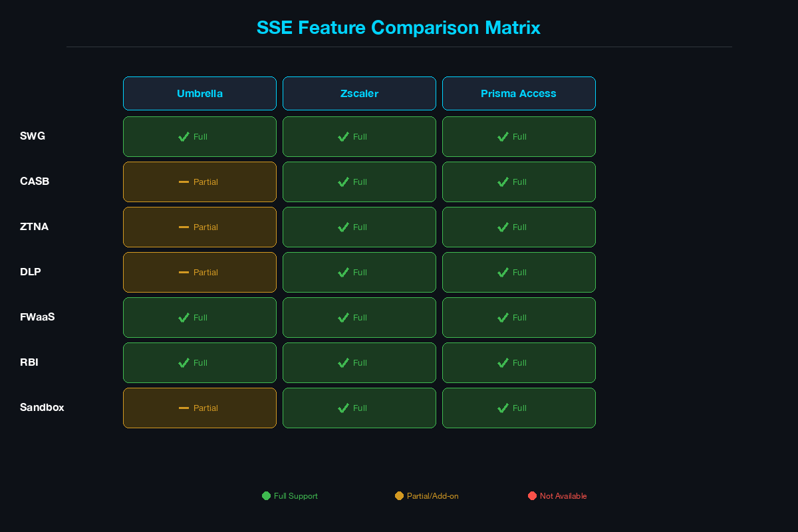Click the checkmark in Umbrella FWaaS cell
The width and height of the screenshot is (798, 532).
(184, 317)
